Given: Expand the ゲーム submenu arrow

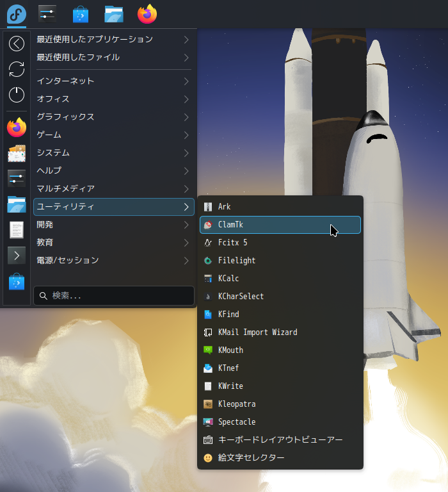Looking at the screenshot, I should click(186, 135).
